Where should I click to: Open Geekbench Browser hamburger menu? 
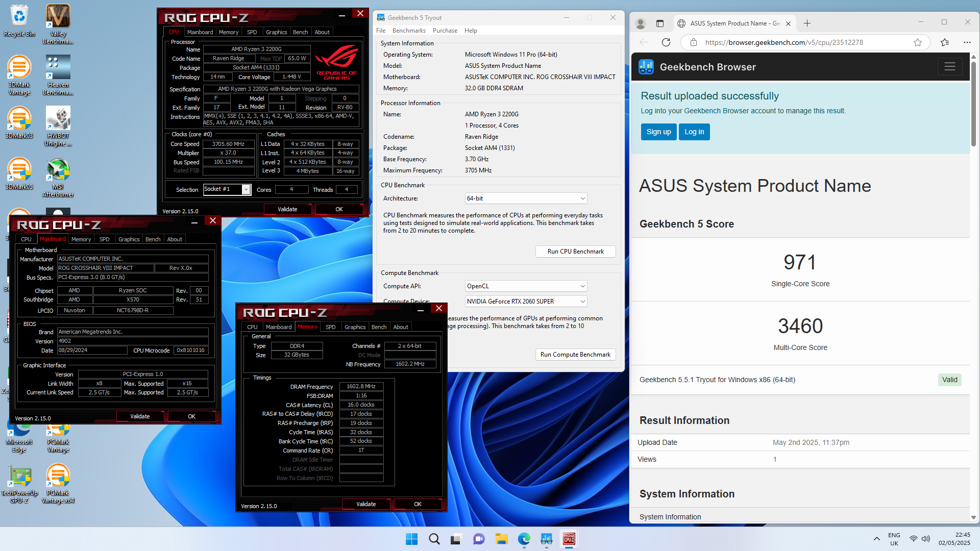(949, 67)
